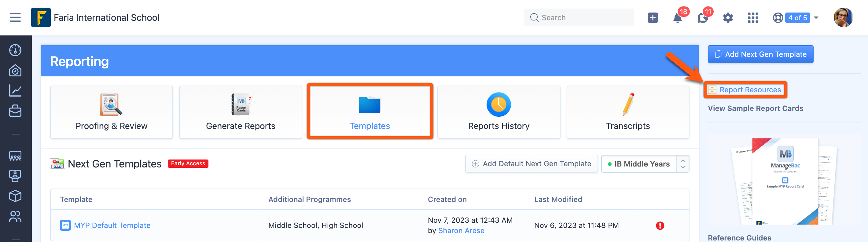Open the apps grid launcher

tap(753, 17)
